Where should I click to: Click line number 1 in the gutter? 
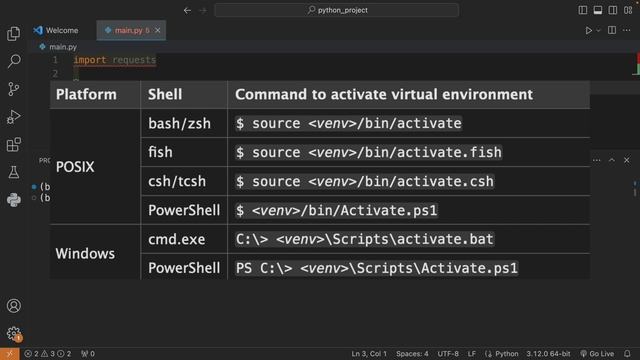coord(55,60)
